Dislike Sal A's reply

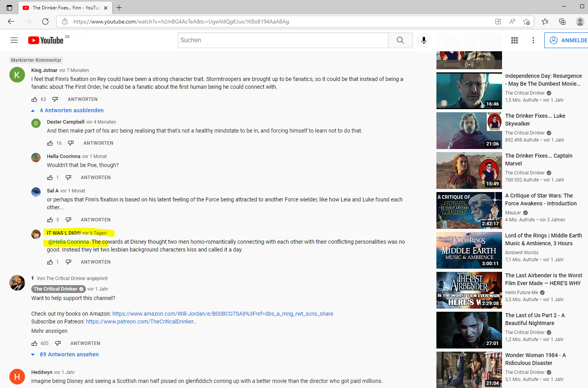(68, 220)
